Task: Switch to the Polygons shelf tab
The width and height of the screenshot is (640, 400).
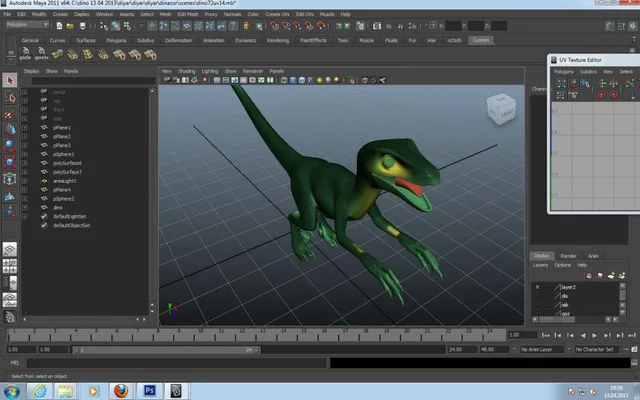Action: coord(116,40)
